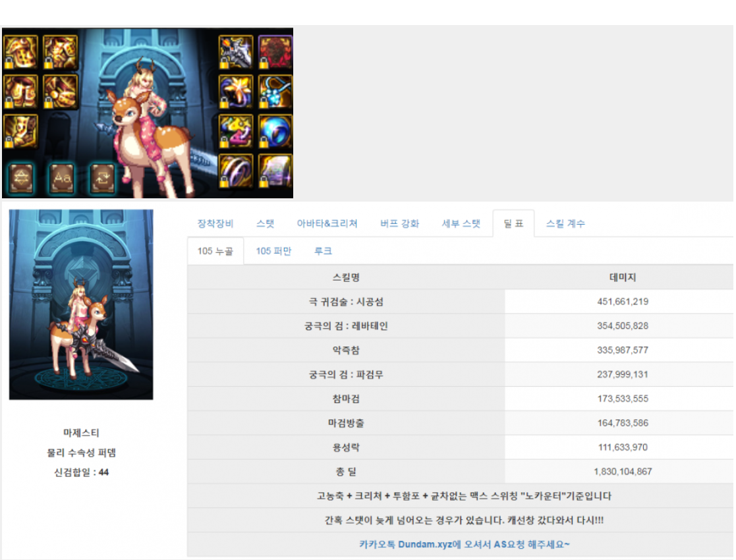736x560 pixels.
Task: Select the 루크 sub-tab
Action: pos(323,251)
